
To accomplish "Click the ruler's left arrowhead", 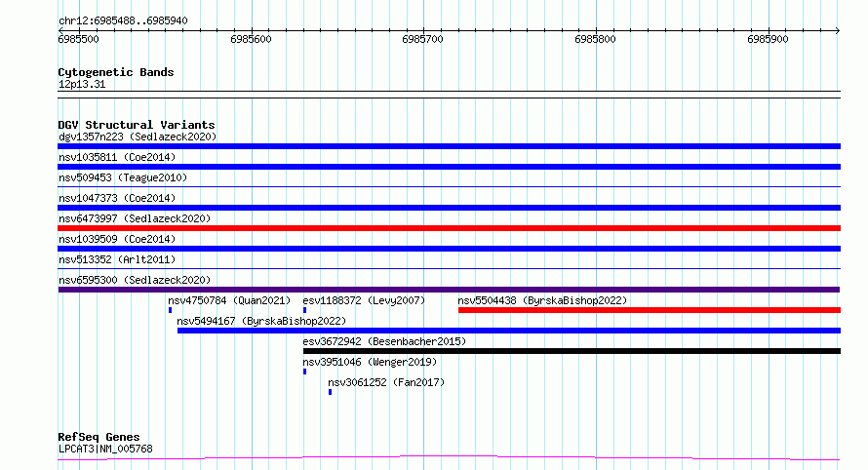I will pos(60,30).
